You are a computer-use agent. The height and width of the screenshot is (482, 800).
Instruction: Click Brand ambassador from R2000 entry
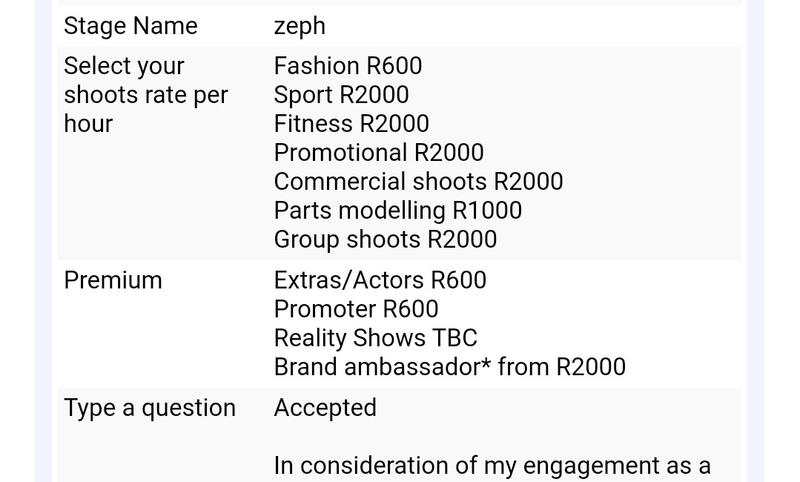click(450, 367)
